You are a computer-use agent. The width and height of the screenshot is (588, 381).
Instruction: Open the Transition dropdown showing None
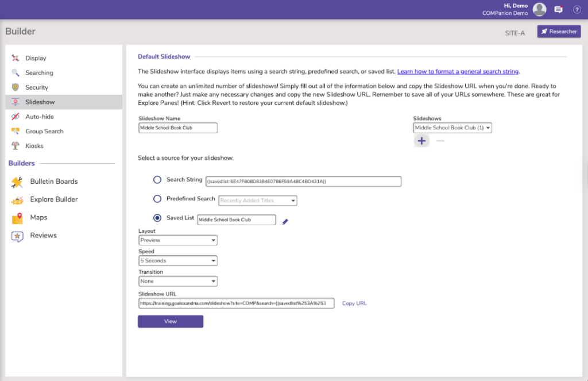(x=178, y=282)
